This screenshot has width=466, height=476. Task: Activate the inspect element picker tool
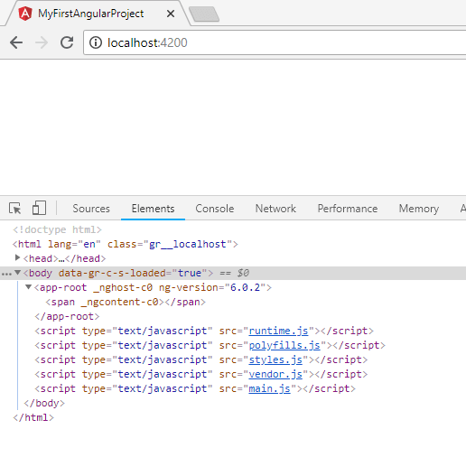[x=14, y=209]
